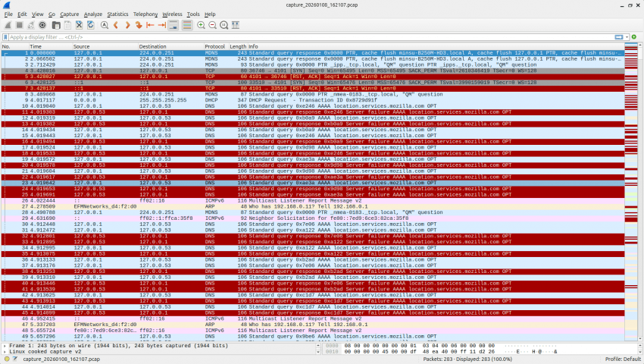The width and height of the screenshot is (644, 364).
Task: Click the Protocol column header
Action: point(215,46)
